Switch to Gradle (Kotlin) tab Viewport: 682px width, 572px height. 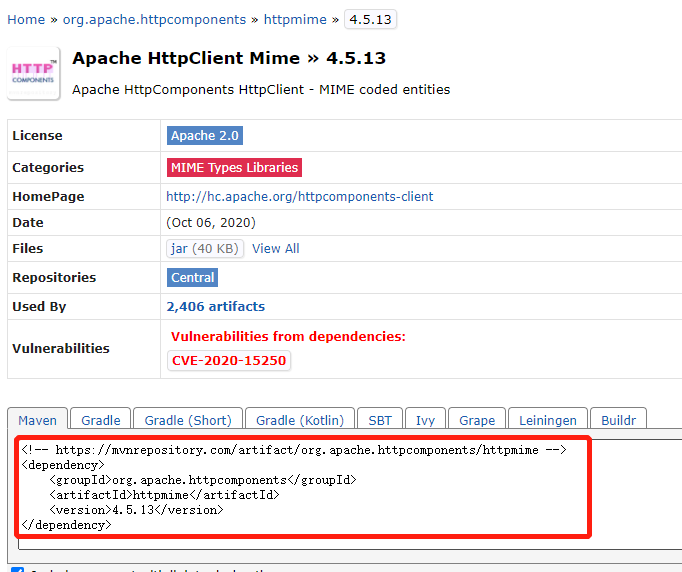pyautogui.click(x=300, y=420)
